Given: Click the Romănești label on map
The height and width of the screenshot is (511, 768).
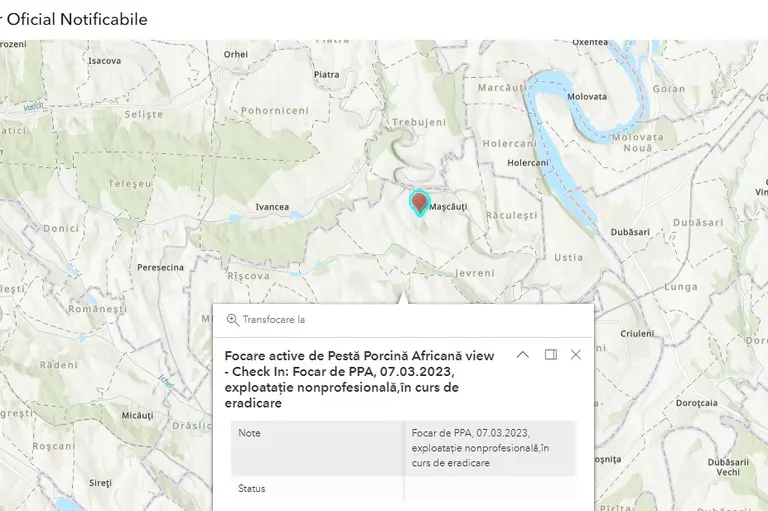Looking at the screenshot, I should [x=97, y=309].
